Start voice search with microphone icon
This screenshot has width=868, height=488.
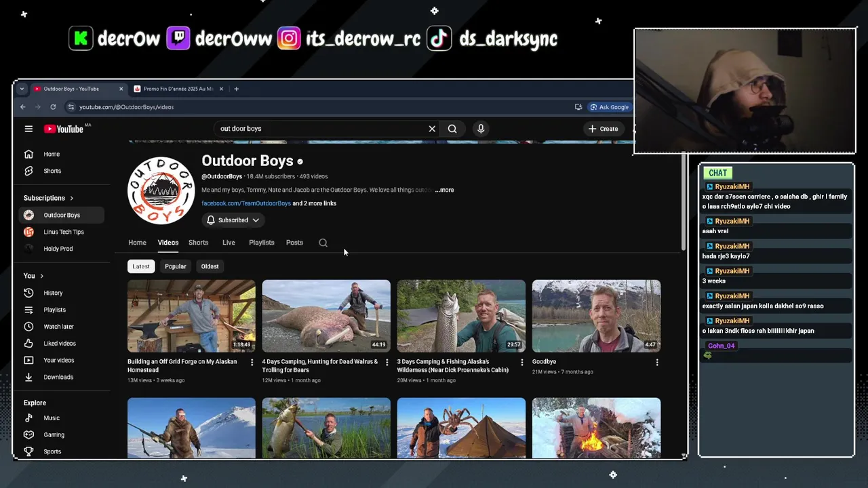coord(481,129)
